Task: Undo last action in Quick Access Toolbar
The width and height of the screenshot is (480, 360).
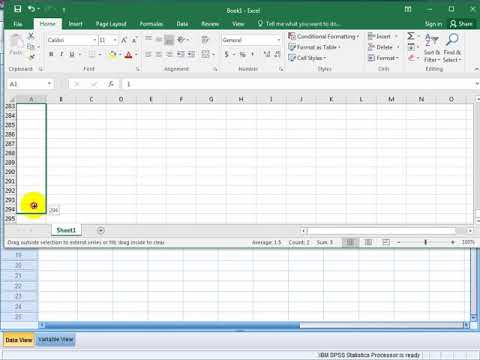Action: (31, 9)
